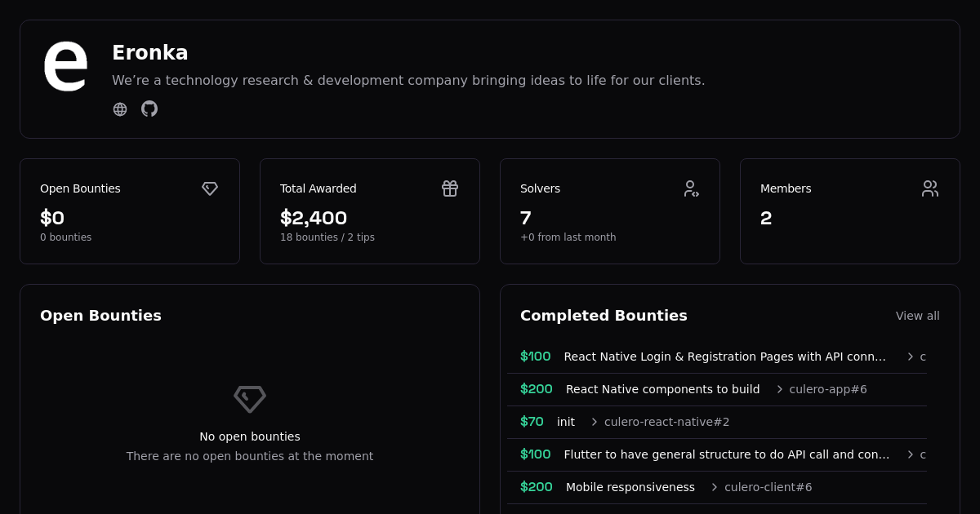
Task: Click the Members people icon
Action: 930,188
